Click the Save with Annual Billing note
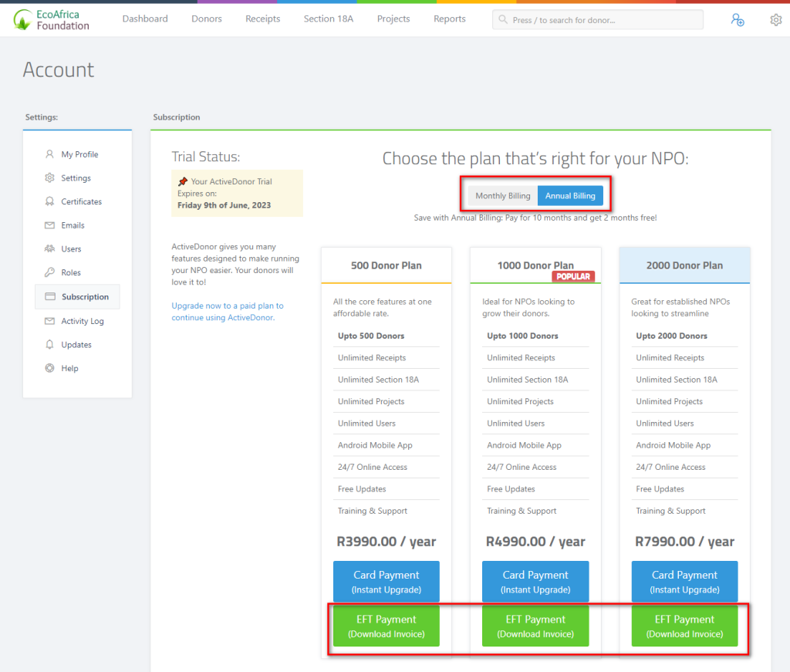This screenshot has height=672, width=790. [x=535, y=218]
